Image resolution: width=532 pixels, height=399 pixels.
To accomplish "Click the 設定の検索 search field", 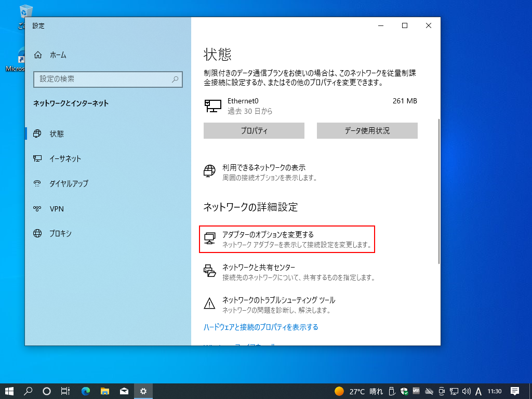I will point(108,79).
